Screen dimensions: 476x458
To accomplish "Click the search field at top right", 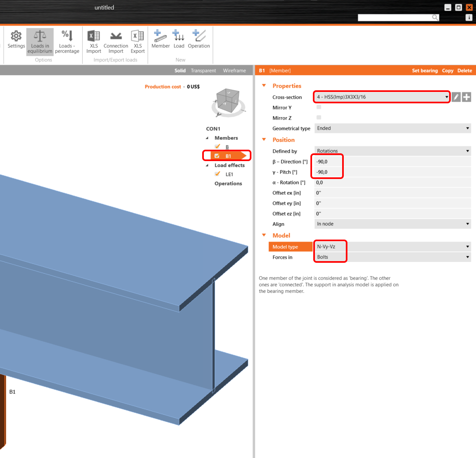I will 395,17.
